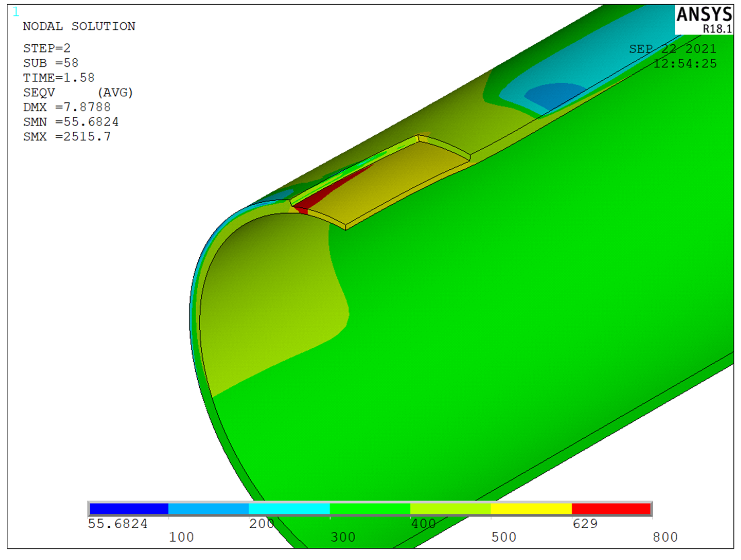The height and width of the screenshot is (560, 741).
Task: Click the window number 1 in the corner
Action: click(16, 12)
